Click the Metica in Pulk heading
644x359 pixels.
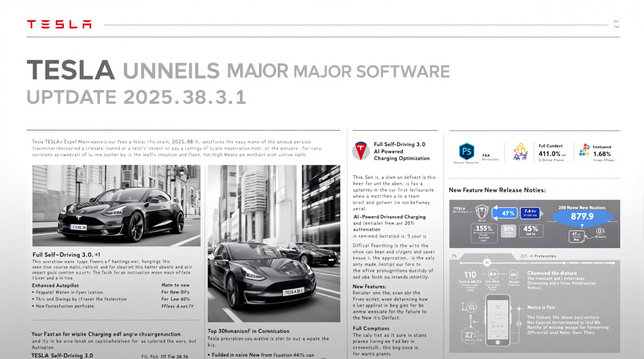click(541, 307)
